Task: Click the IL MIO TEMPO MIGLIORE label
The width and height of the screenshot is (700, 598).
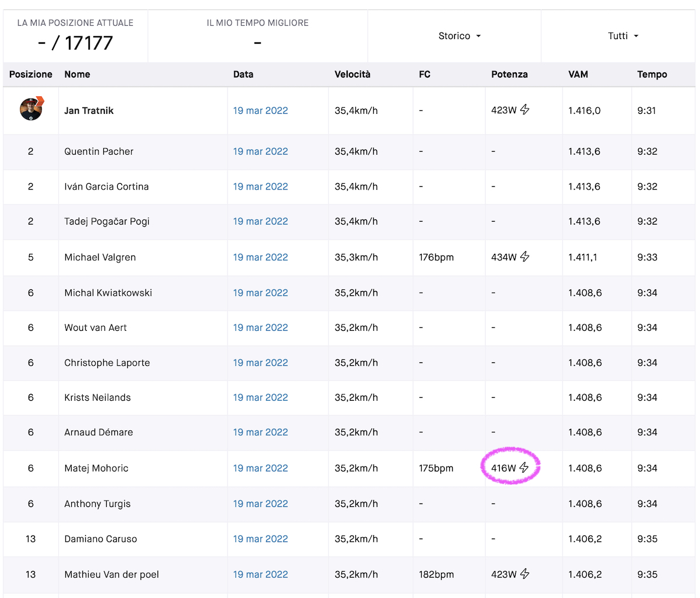Action: pyautogui.click(x=257, y=23)
